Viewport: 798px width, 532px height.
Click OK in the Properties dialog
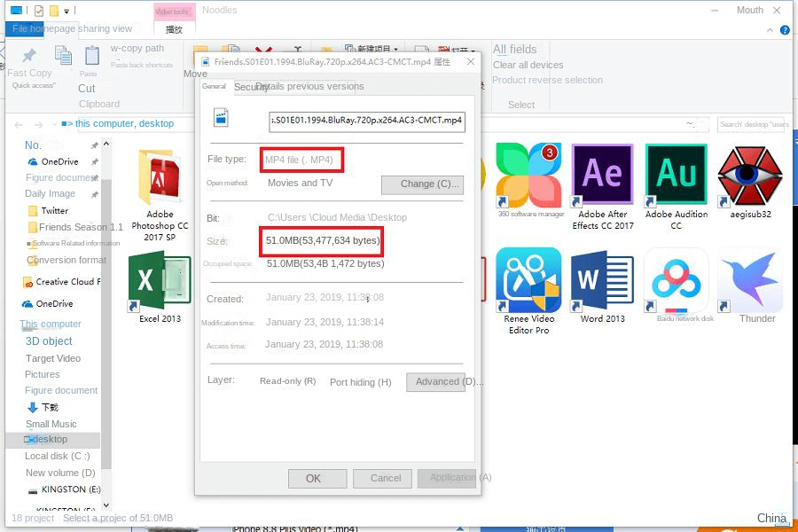317,479
